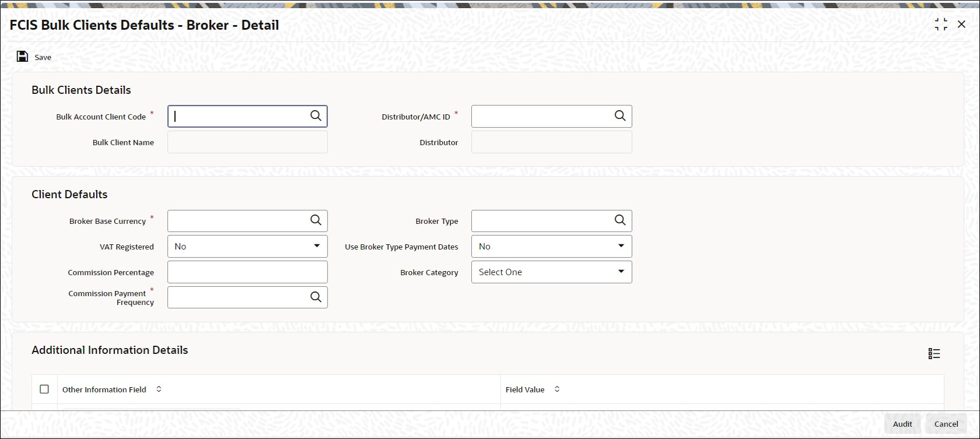980x439 pixels.
Task: Click the Field Value column header
Action: tap(525, 389)
